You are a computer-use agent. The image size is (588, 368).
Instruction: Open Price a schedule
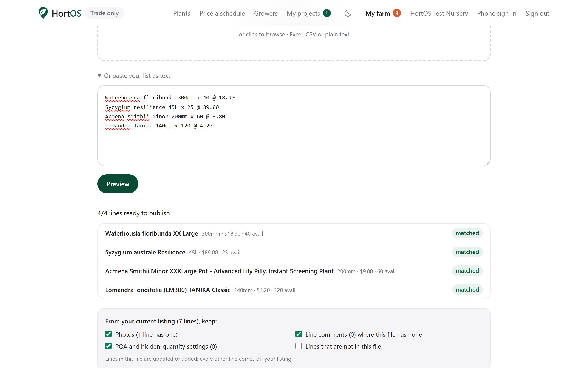point(222,13)
